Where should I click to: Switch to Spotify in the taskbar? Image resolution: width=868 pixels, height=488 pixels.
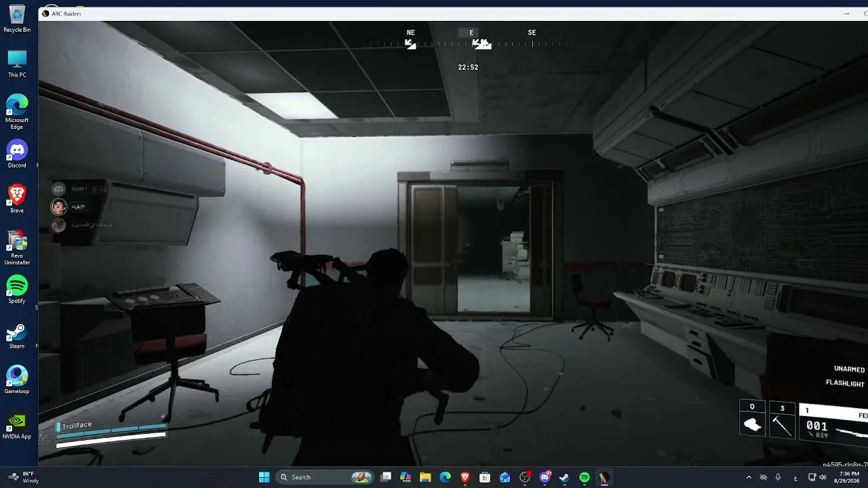(x=585, y=477)
